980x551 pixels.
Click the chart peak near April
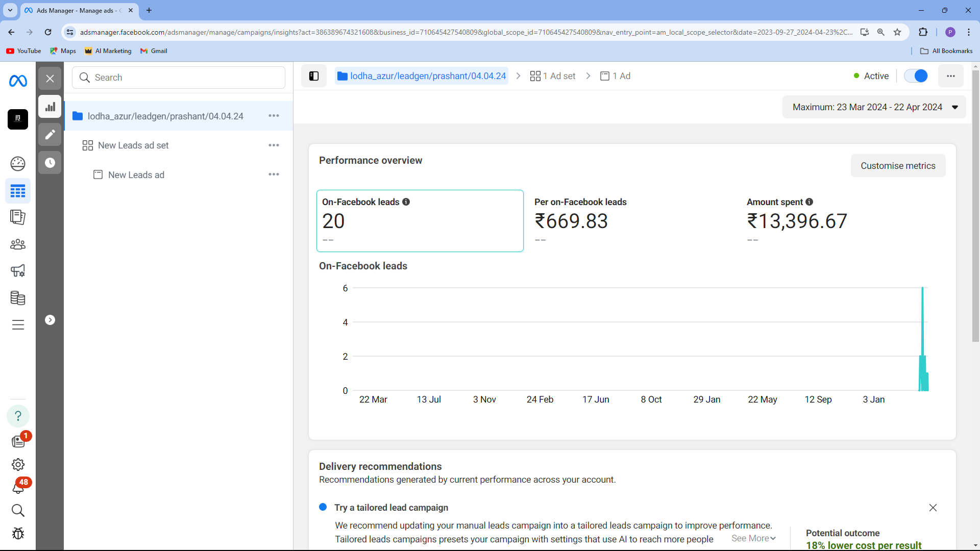(922, 289)
